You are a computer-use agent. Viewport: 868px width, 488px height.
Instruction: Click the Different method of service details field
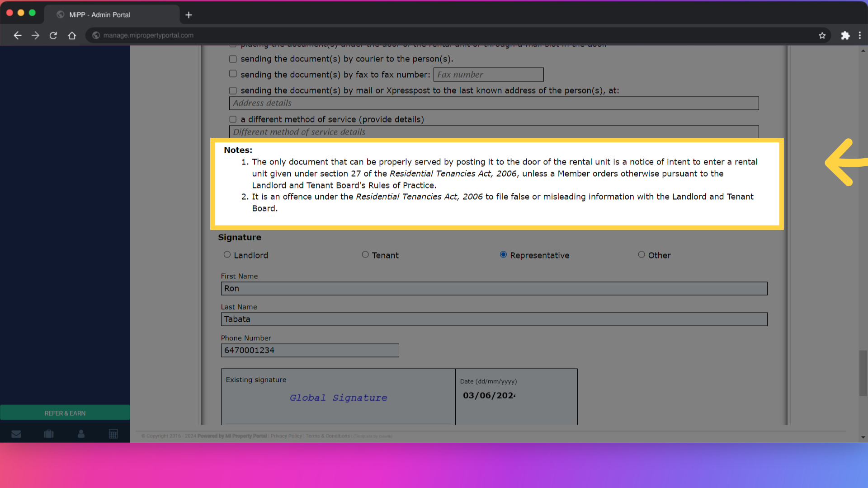click(x=494, y=132)
